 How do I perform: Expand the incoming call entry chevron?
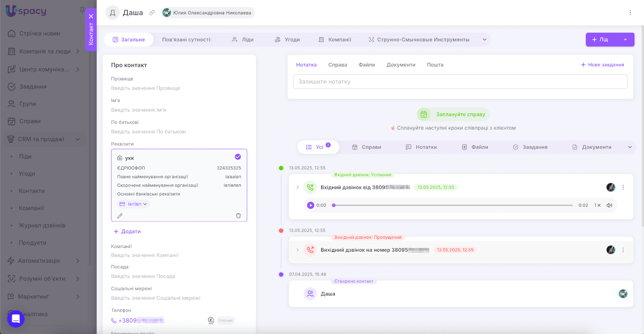pyautogui.click(x=297, y=187)
